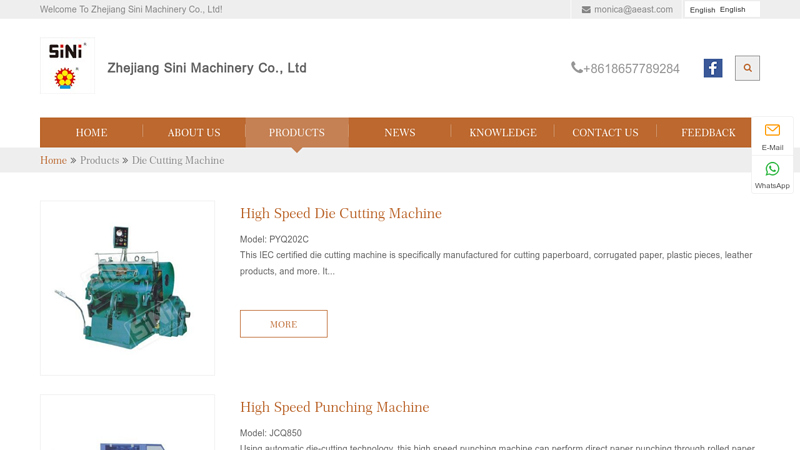The width and height of the screenshot is (800, 450).
Task: Click the Products breadcrumb link
Action: coord(99,160)
